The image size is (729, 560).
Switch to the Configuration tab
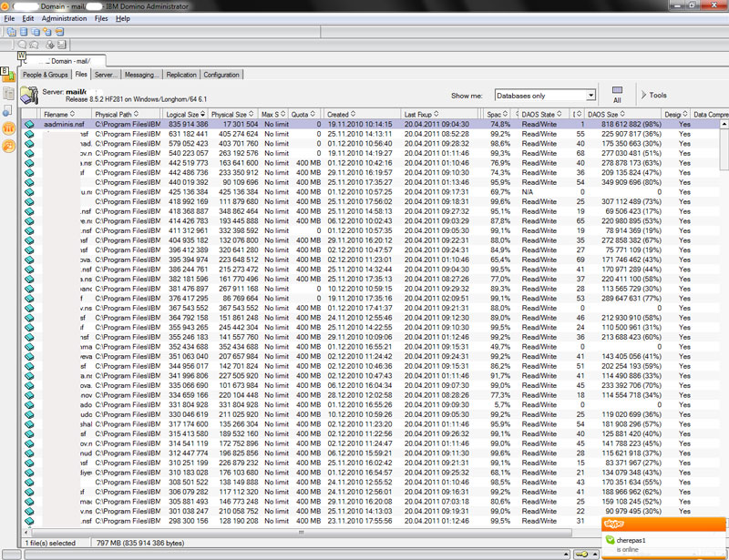coord(221,75)
